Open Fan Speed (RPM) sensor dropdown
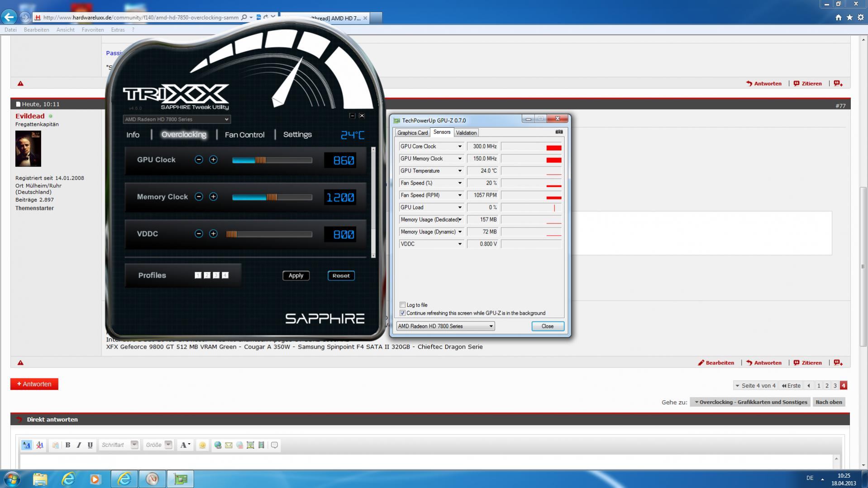868x488 pixels. [460, 195]
